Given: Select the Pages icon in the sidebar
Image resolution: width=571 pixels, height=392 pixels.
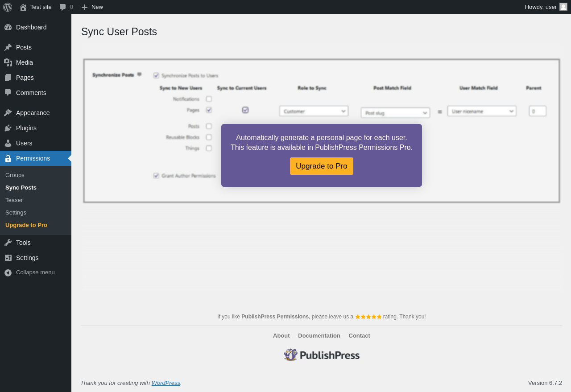Looking at the screenshot, I should [x=8, y=78].
